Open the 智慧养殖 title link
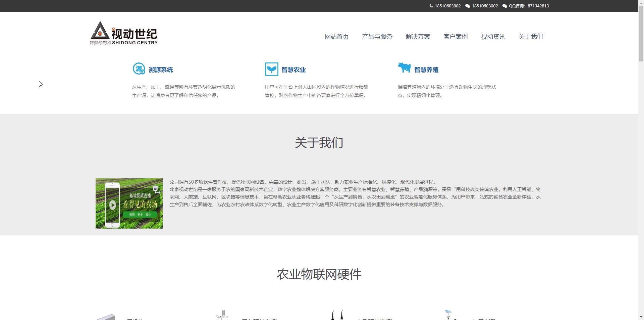The height and width of the screenshot is (320, 644). click(x=426, y=70)
